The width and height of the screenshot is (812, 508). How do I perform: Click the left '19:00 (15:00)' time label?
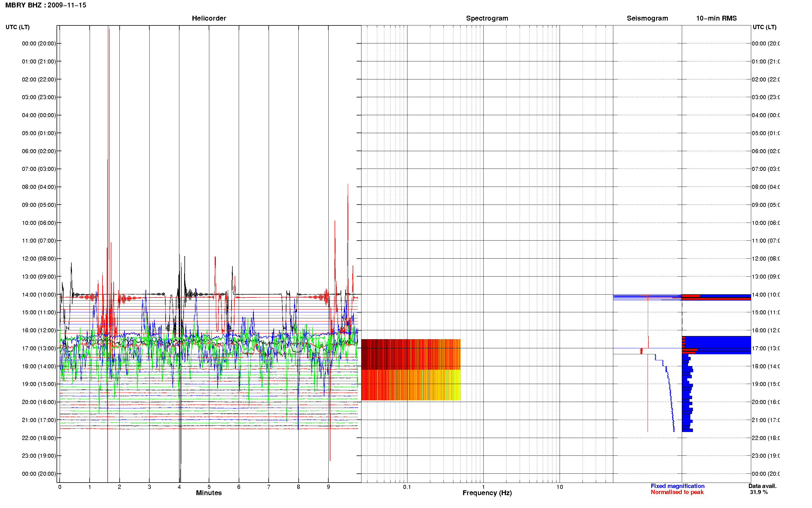pyautogui.click(x=39, y=384)
